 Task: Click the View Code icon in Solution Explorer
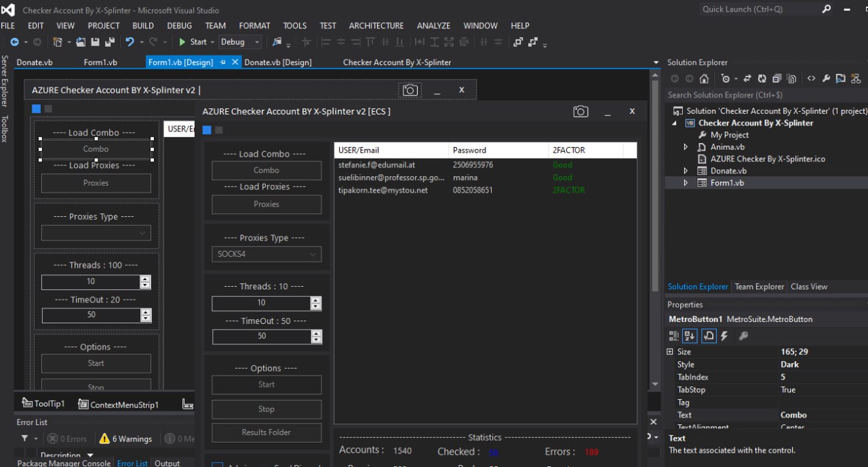[x=811, y=79]
